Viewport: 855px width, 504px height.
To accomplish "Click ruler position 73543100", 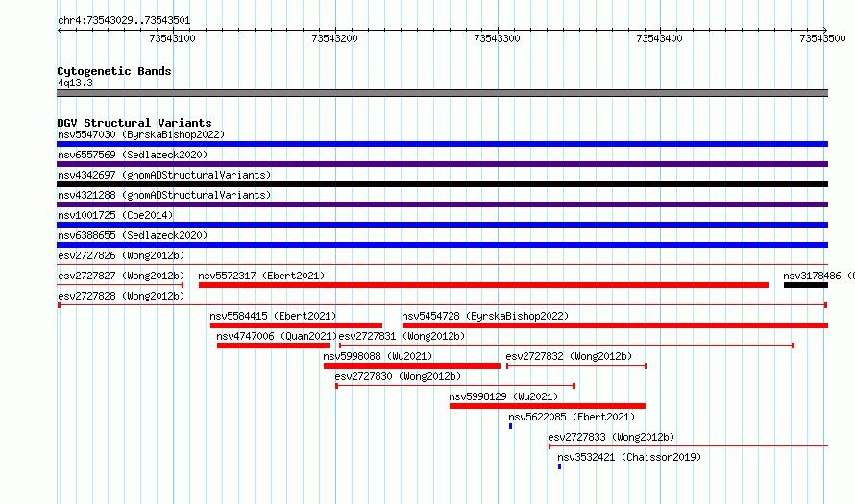I will click(x=172, y=38).
